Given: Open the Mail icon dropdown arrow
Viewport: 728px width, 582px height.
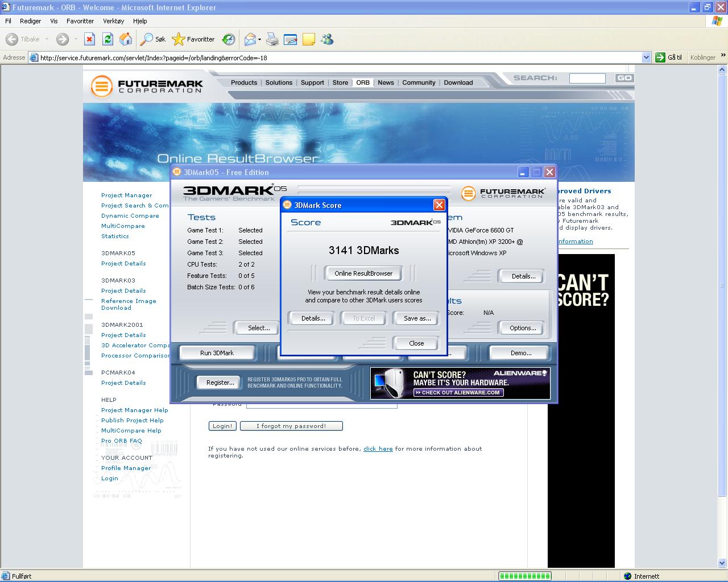Looking at the screenshot, I should point(259,39).
